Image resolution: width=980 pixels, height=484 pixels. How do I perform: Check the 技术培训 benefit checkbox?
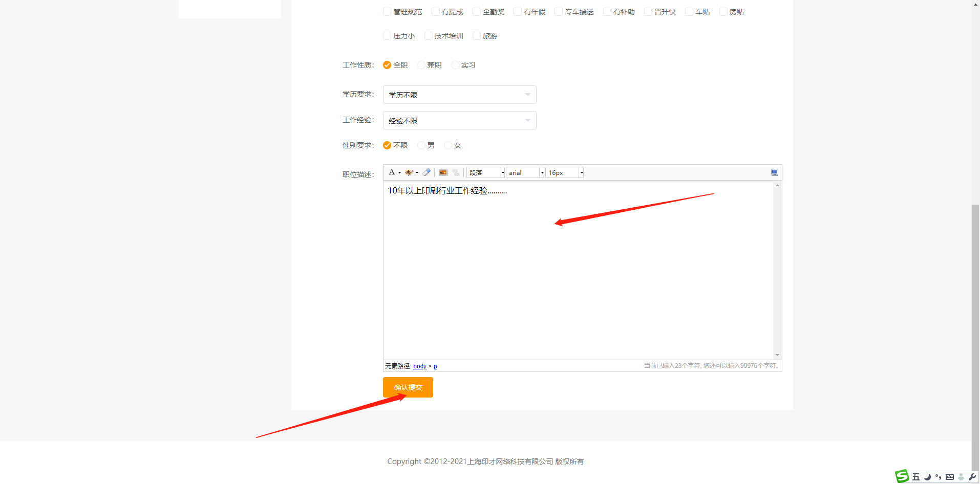(x=429, y=36)
